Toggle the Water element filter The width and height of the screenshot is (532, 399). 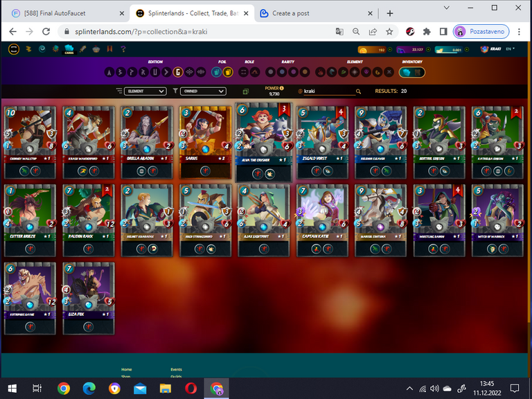click(x=332, y=72)
